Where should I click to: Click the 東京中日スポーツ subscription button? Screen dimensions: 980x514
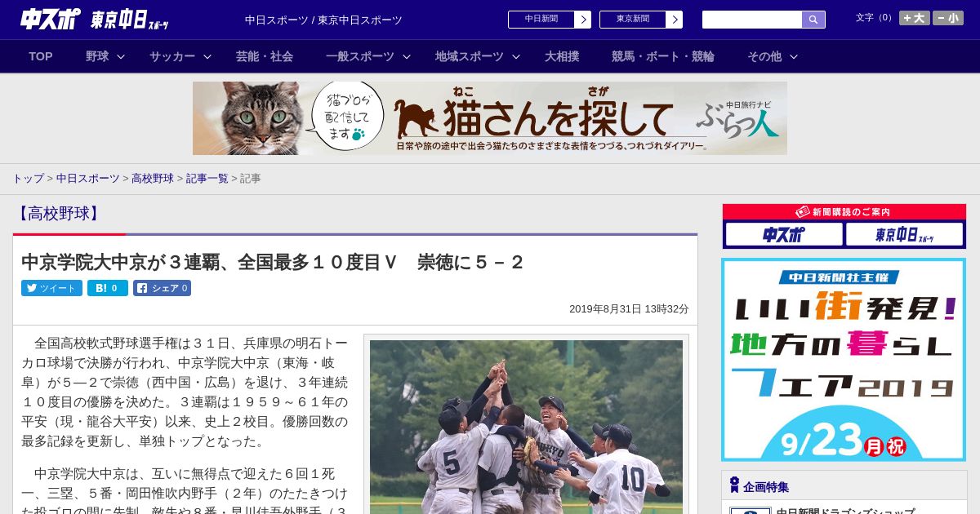(x=905, y=235)
